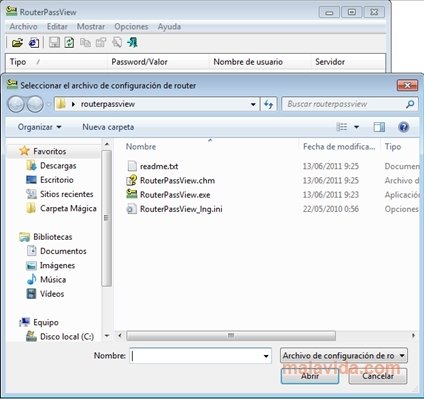Select Escritorio in the navigation pane
The width and height of the screenshot is (424, 399).
coord(57,180)
